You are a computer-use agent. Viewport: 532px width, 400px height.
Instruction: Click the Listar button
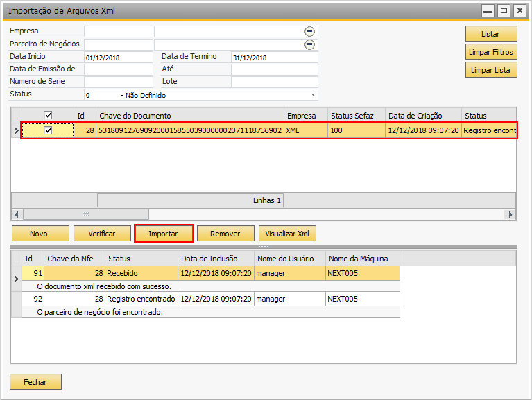click(x=491, y=34)
